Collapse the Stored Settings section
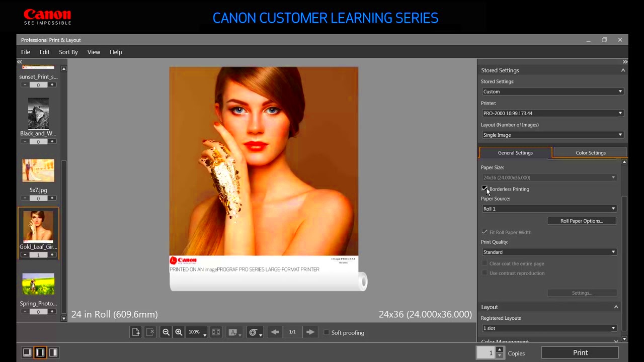The height and width of the screenshot is (362, 644). coord(623,70)
